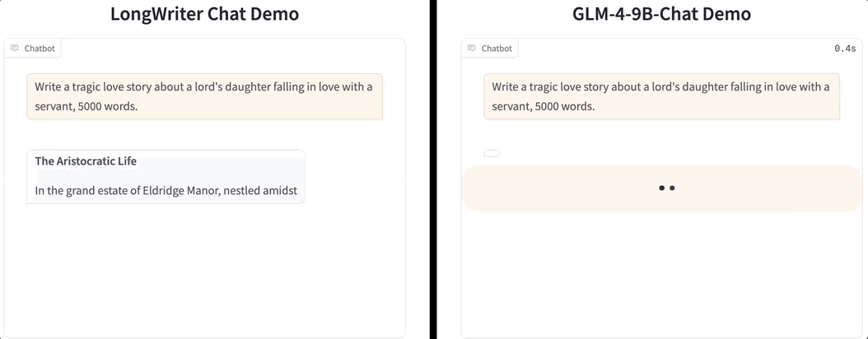Select the Chatbot label text in GLM-4-9B panel
Screen dimensions: 868x339
pyautogui.click(x=497, y=49)
